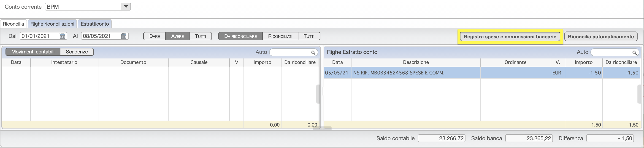Sort by Documento column header
The image size is (644, 148).
(x=133, y=62)
